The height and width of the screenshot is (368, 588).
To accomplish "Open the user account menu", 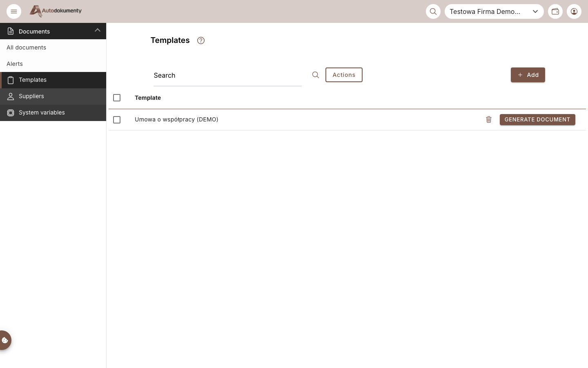I will [574, 11].
